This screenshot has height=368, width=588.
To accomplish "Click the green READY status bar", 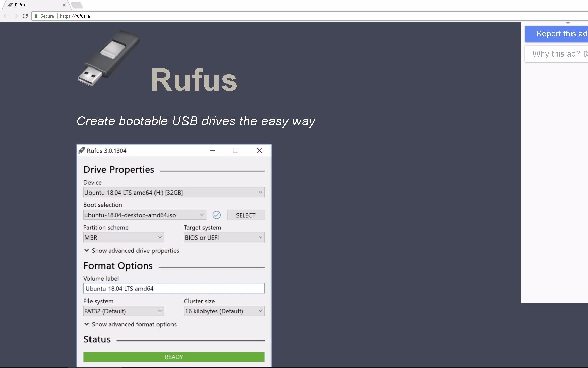I will (174, 357).
